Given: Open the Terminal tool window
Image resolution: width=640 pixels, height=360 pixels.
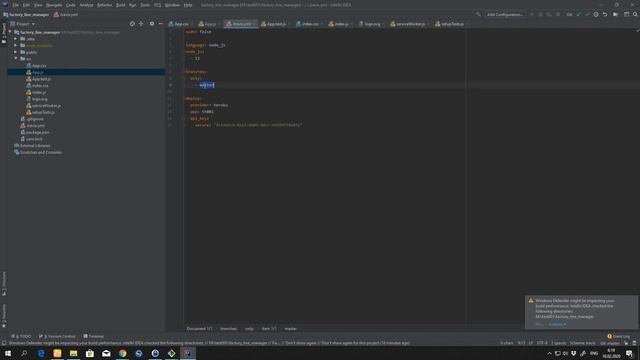Looking at the screenshot, I should tap(94, 336).
